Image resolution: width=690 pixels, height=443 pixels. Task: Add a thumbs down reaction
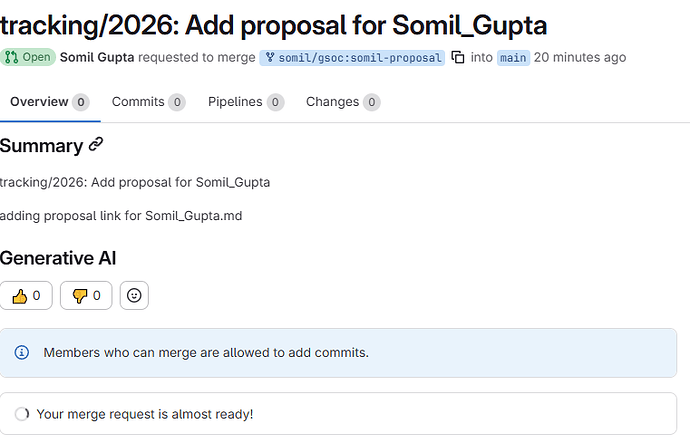tap(86, 295)
